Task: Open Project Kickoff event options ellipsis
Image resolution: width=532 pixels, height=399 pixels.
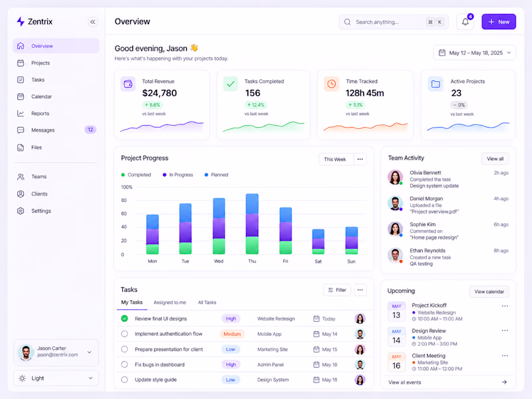Action: coord(505,306)
